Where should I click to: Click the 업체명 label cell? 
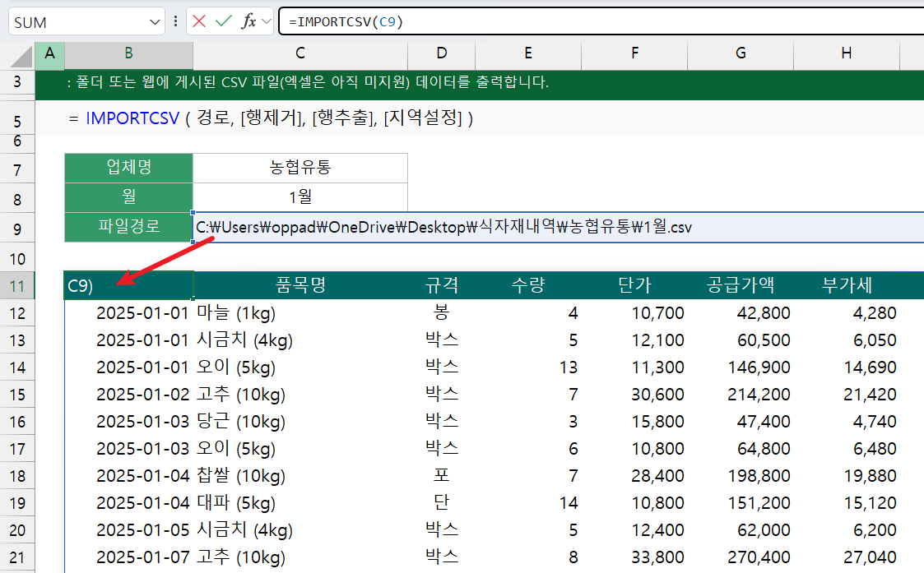(128, 168)
